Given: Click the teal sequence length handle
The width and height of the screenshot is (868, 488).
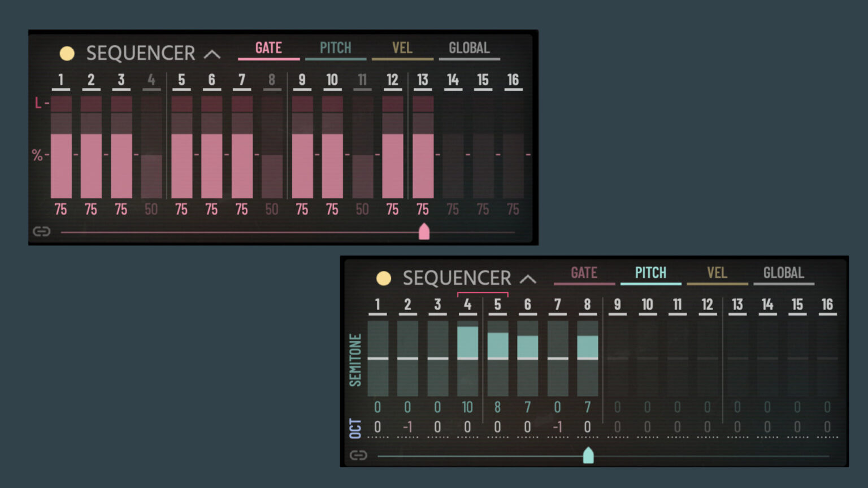Looking at the screenshot, I should pos(588,455).
